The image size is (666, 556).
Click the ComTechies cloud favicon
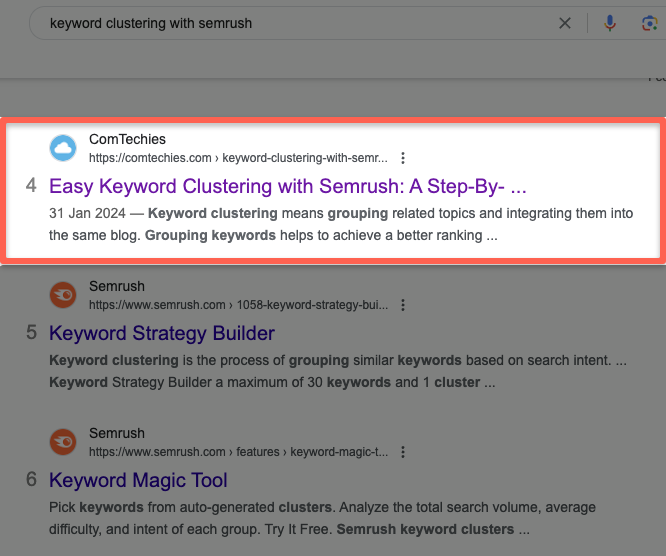[x=63, y=148]
